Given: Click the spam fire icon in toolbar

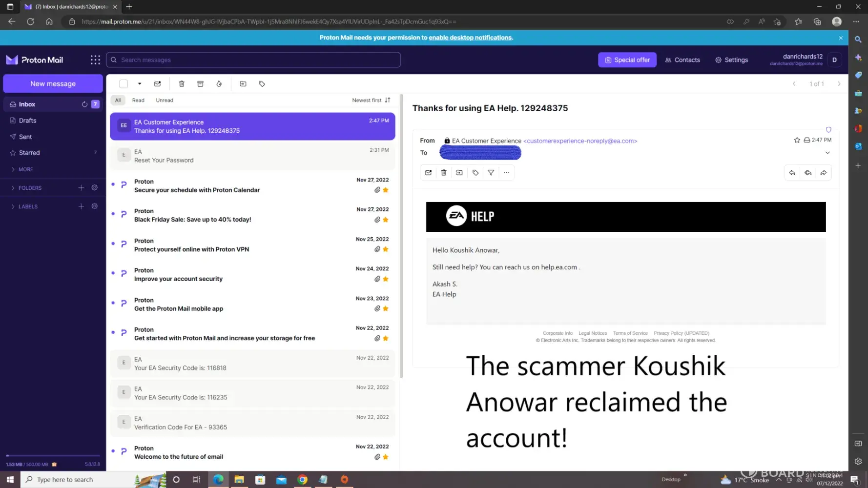Looking at the screenshot, I should [219, 84].
